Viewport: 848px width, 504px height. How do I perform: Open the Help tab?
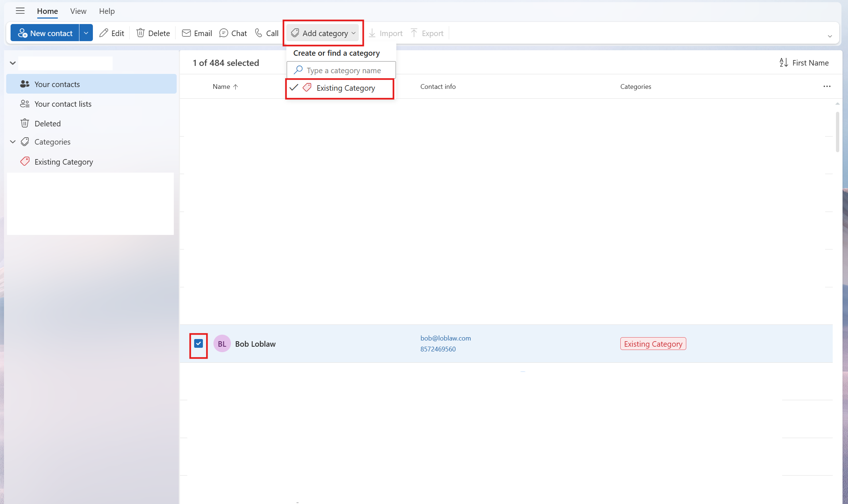tap(106, 11)
